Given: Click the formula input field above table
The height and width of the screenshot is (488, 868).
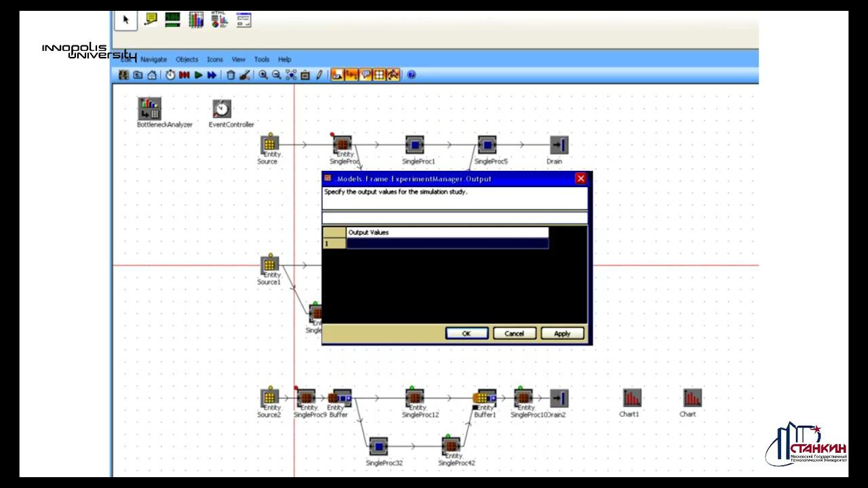Looking at the screenshot, I should click(x=454, y=218).
